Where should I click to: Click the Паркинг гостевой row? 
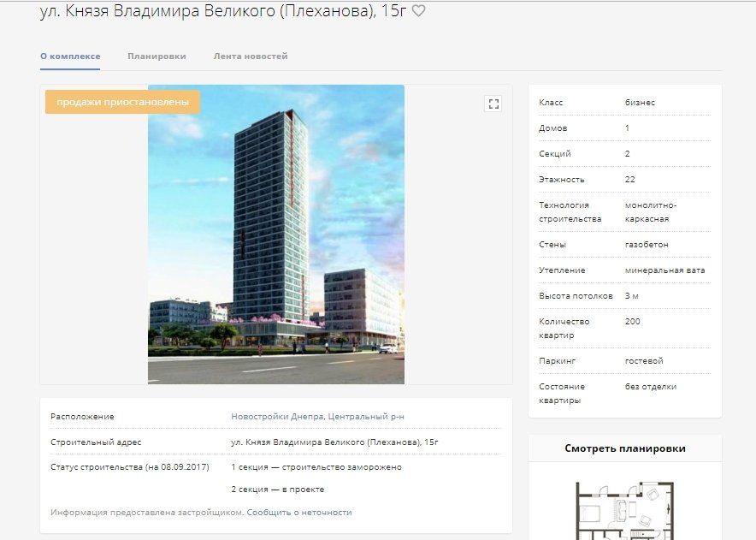(624, 361)
